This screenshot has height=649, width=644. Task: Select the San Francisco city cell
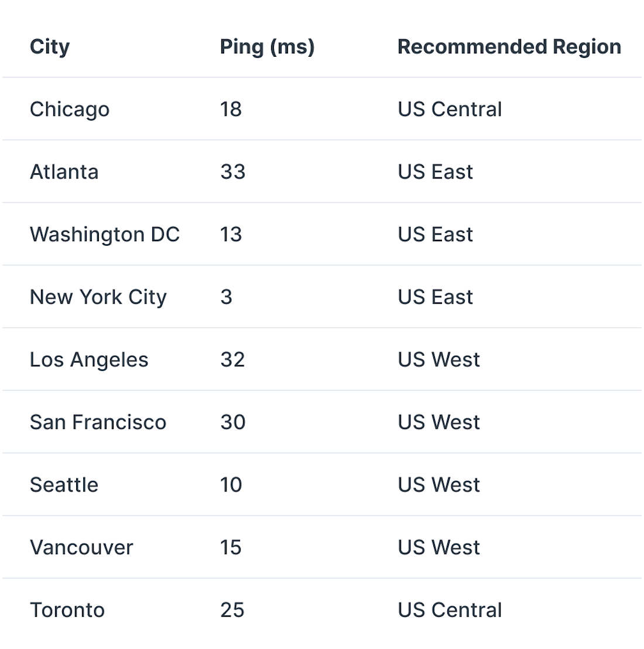point(98,422)
